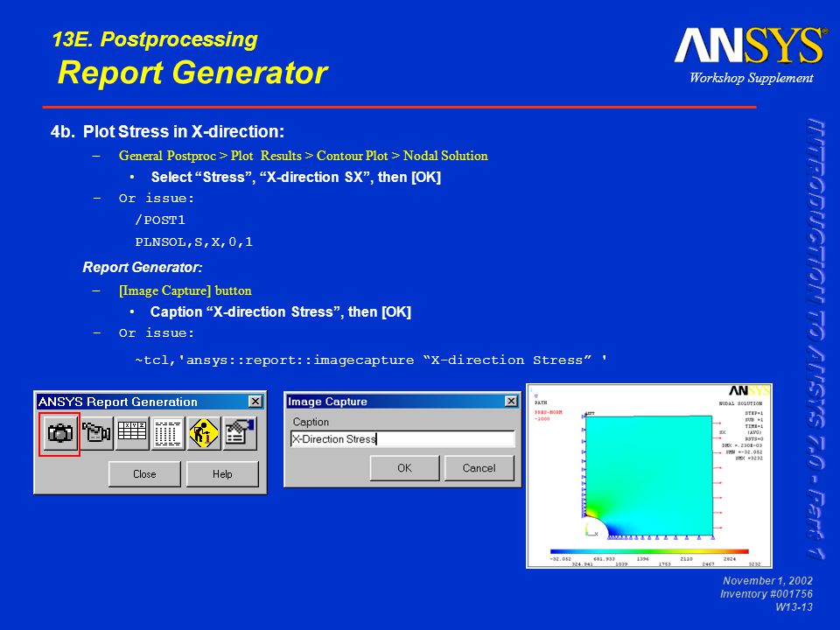This screenshot has height=630, width=840.
Task: Click the ANSYS logo at top right
Action: [x=750, y=46]
